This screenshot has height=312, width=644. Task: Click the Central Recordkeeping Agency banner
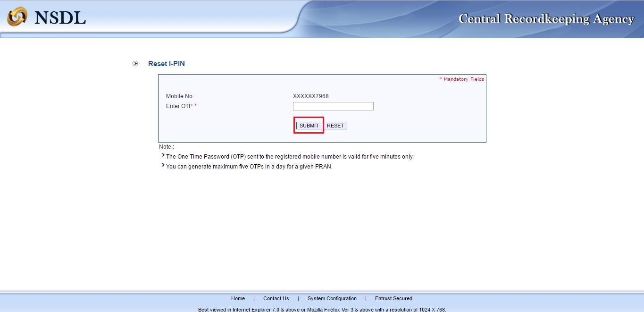pos(546,19)
